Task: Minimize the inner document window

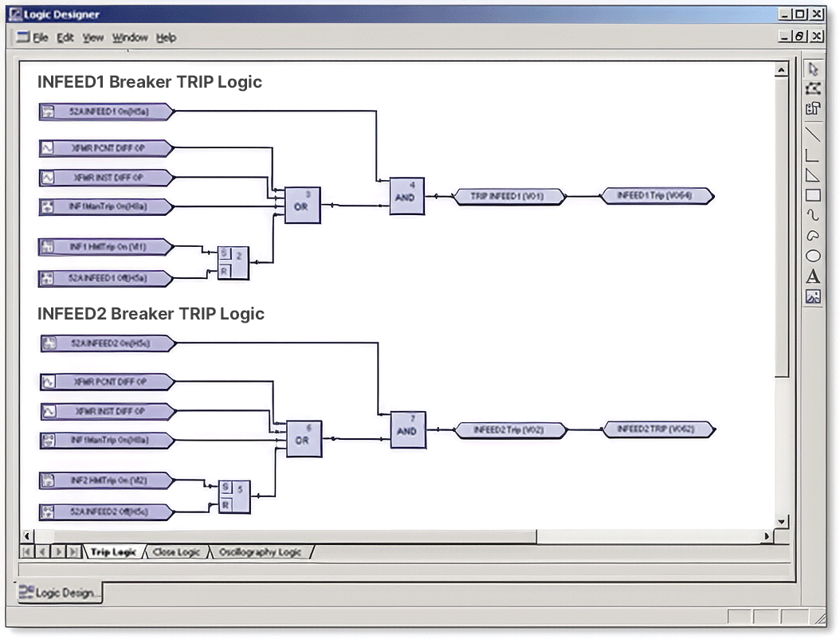Action: (785, 36)
